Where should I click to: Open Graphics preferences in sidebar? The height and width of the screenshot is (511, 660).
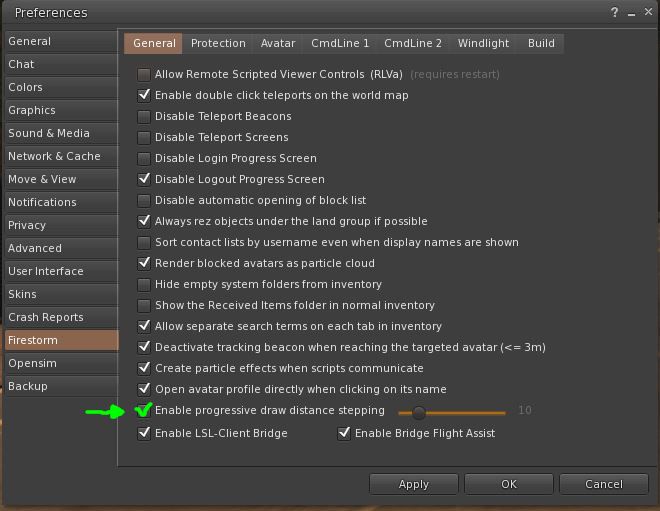tap(61, 110)
